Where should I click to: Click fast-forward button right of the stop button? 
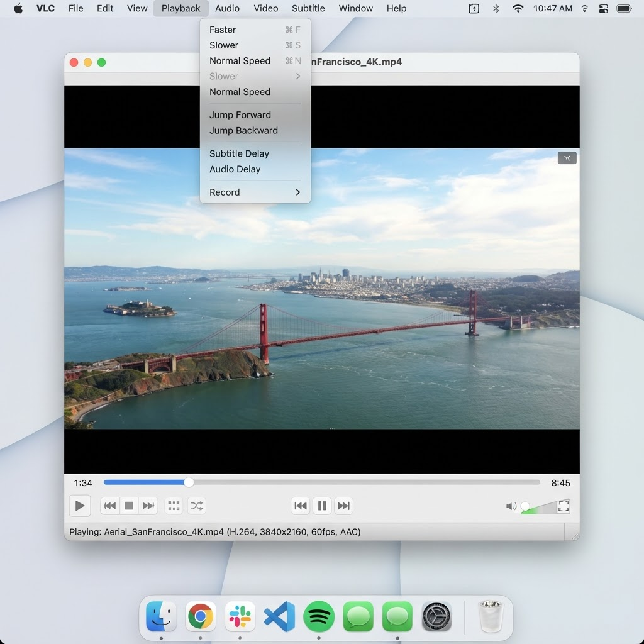click(x=148, y=506)
